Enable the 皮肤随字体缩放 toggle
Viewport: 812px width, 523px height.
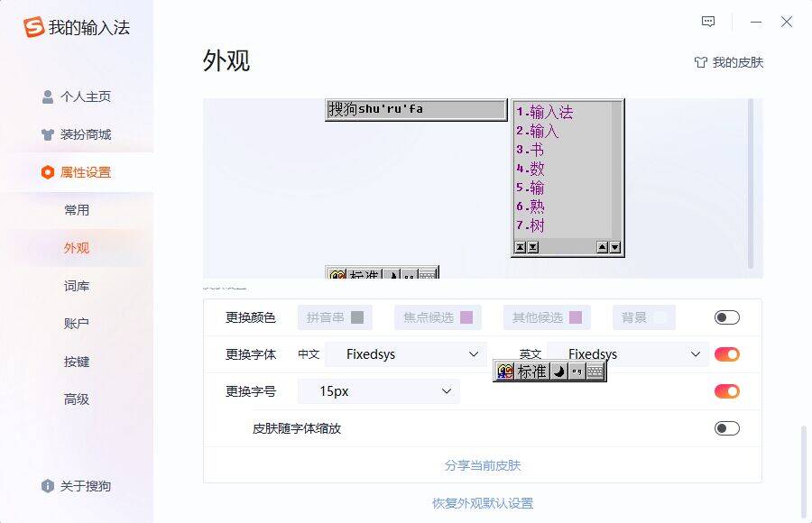coord(726,428)
